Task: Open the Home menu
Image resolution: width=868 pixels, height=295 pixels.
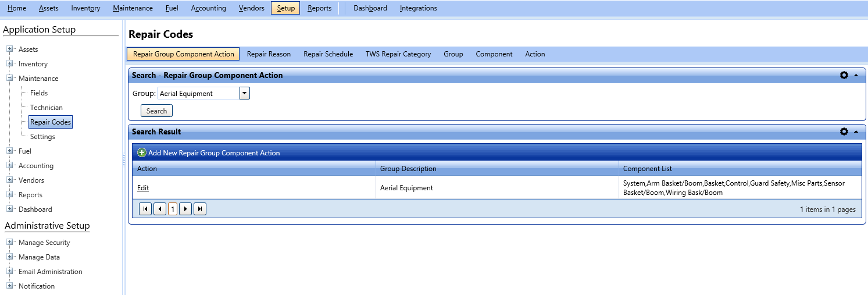Action: (17, 8)
